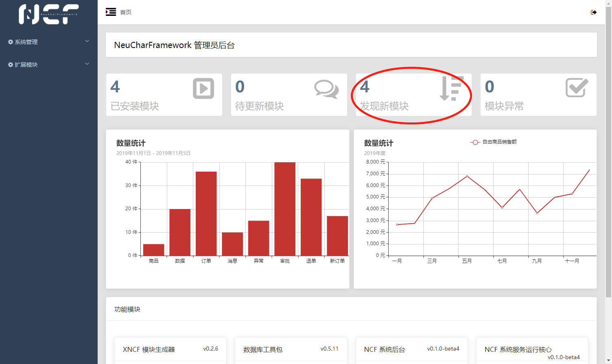
Task: Click the 异常 bar in bar chart
Action: click(x=259, y=238)
